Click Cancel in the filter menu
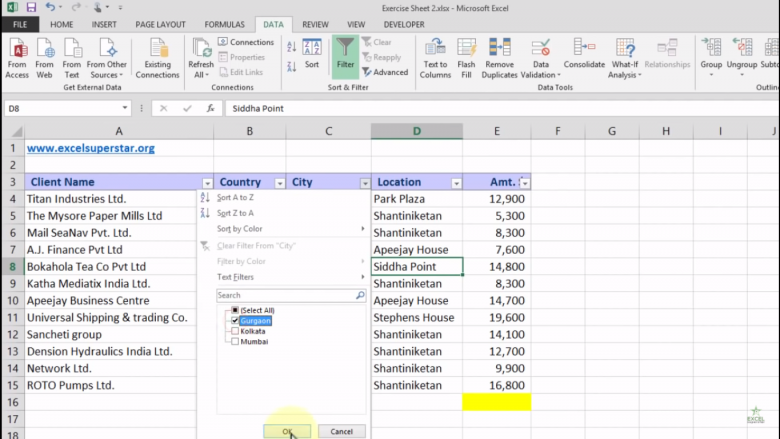 point(341,432)
